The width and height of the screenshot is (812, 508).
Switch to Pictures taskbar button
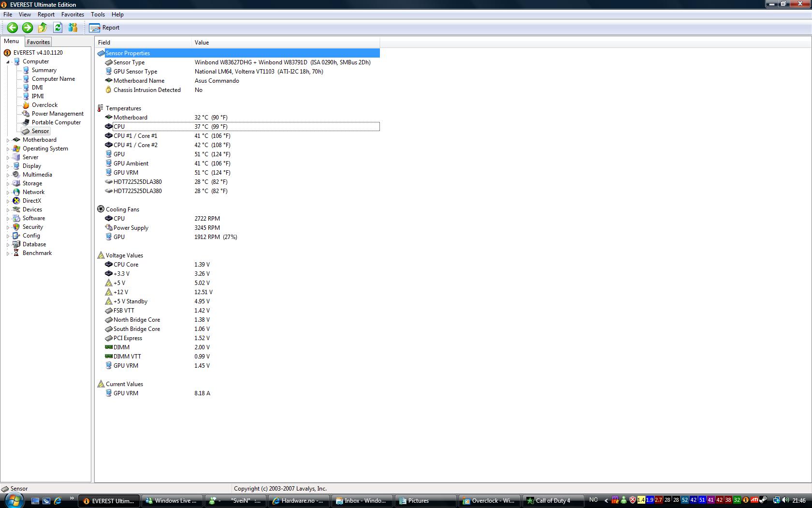click(426, 501)
